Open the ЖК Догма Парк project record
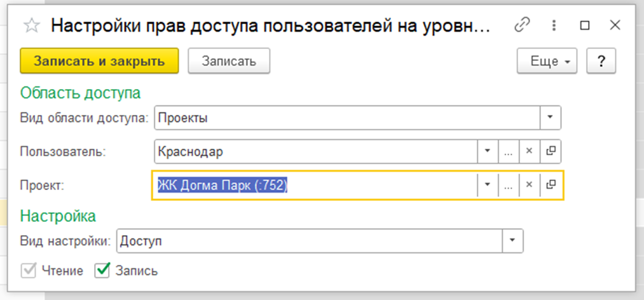The height and width of the screenshot is (300, 644). point(551,185)
